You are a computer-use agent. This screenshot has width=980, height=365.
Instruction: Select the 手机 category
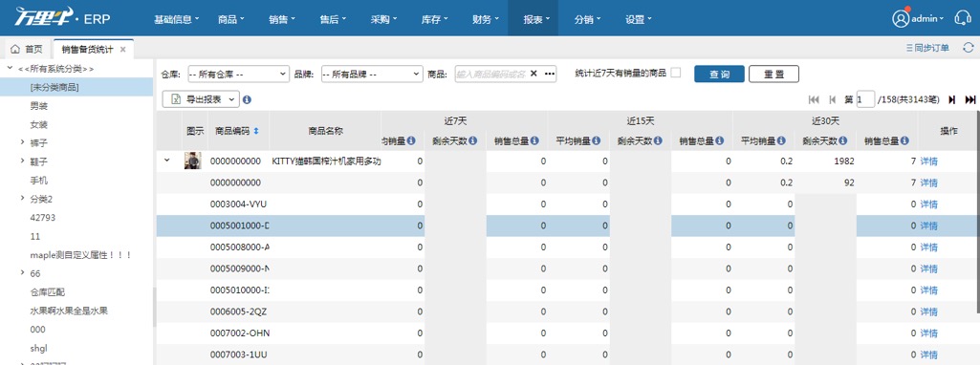coord(39,180)
